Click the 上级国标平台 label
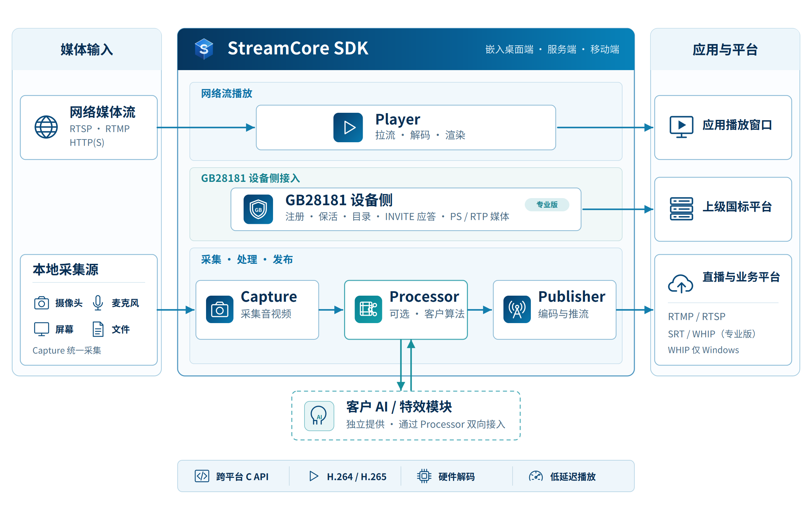Viewport: 812px width, 508px height. click(737, 207)
